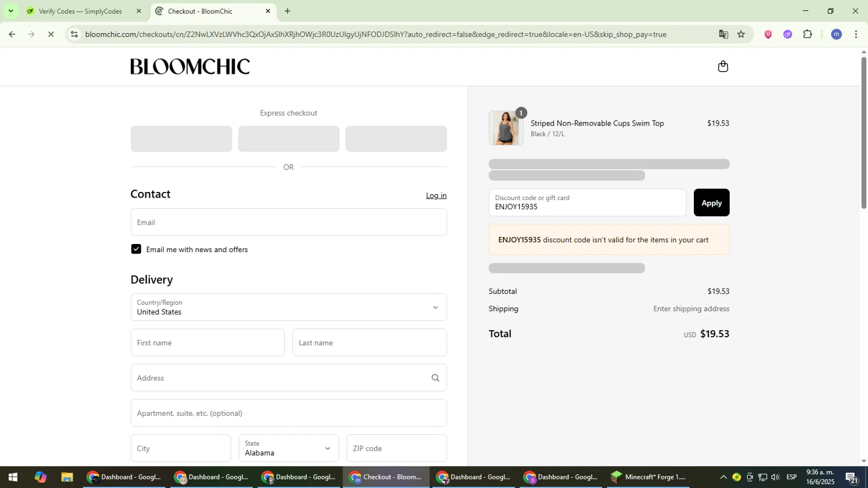The image size is (868, 488).
Task: Click the discount code field with ENJOY15935
Action: [x=587, y=203]
